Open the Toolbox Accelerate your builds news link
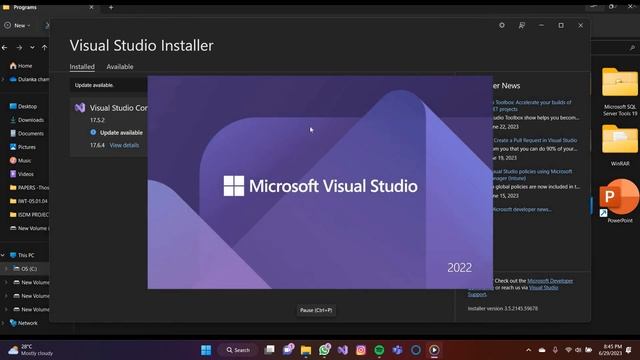Screen dimensions: 640x360 tap(533, 105)
